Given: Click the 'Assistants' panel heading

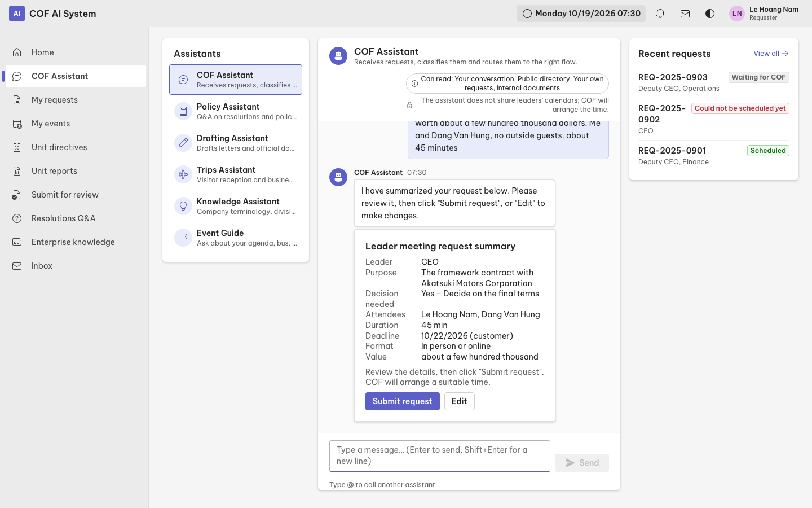Looking at the screenshot, I should (x=197, y=54).
